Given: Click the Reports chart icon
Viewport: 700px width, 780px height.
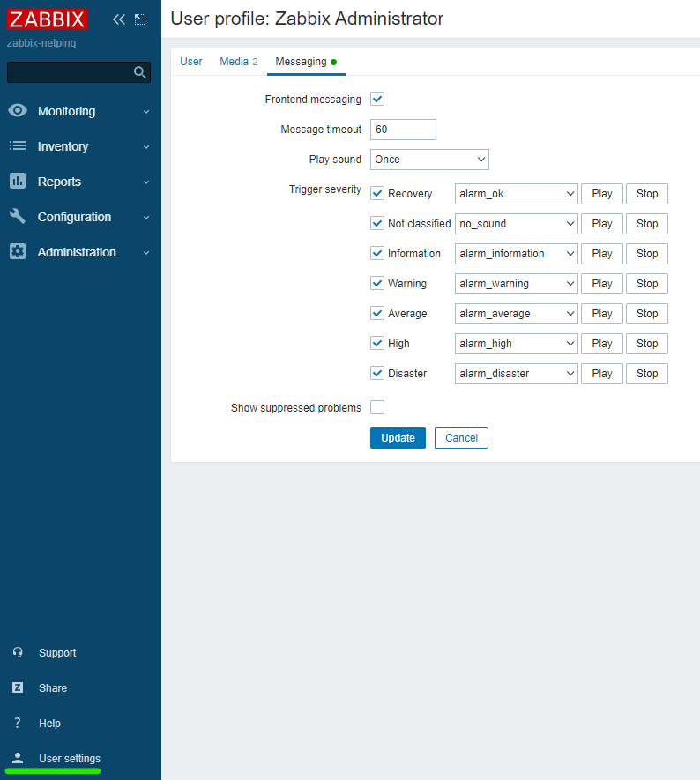Looking at the screenshot, I should 18,182.
